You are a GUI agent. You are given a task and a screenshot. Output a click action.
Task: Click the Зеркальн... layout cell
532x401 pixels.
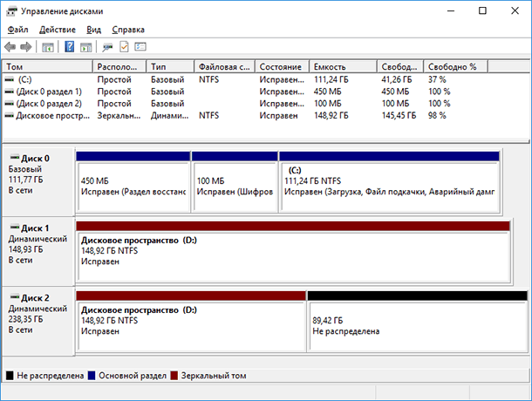point(119,116)
